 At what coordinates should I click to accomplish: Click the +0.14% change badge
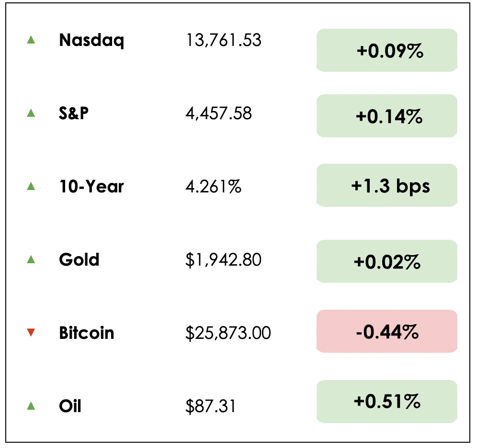[x=387, y=116]
